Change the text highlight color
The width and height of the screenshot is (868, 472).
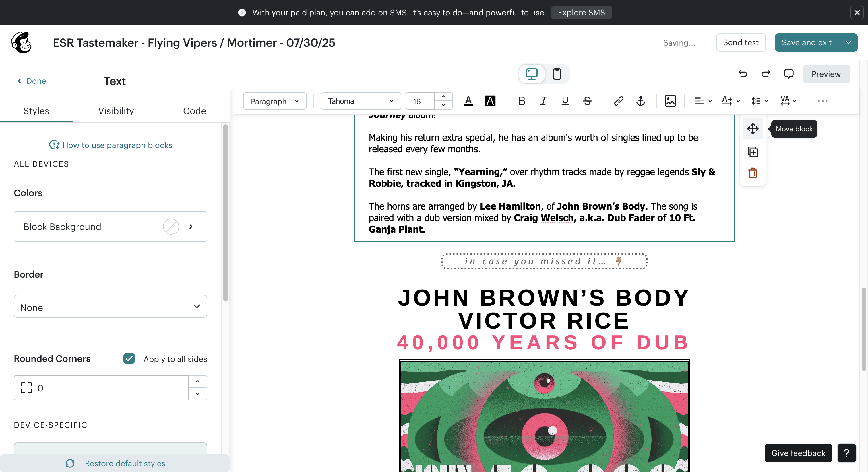[490, 101]
